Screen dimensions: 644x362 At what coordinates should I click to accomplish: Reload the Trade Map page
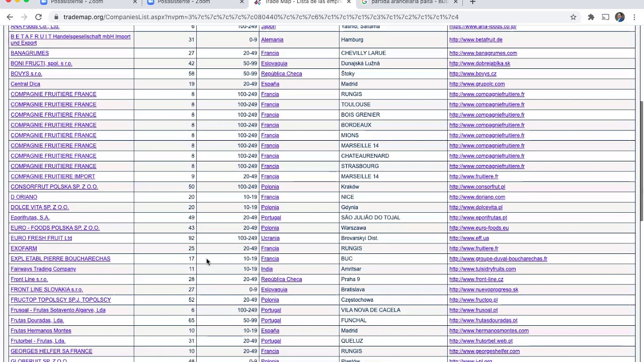pos(38,17)
